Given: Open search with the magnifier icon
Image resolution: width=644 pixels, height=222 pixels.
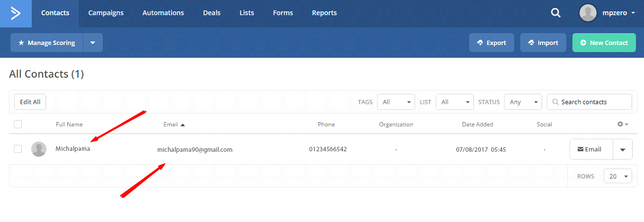Looking at the screenshot, I should (555, 13).
